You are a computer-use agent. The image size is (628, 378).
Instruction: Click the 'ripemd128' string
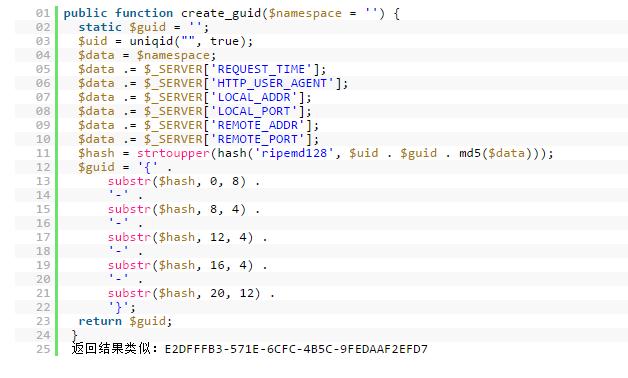[x=294, y=153]
